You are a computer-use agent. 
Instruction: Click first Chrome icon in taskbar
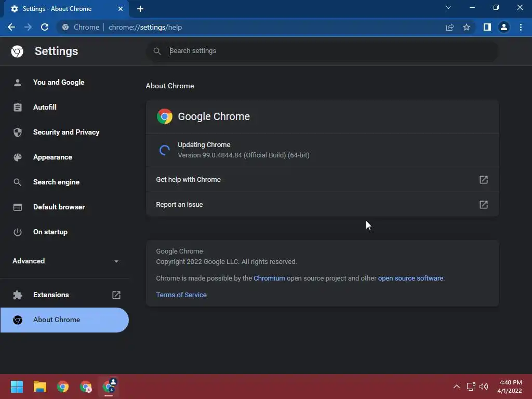pyautogui.click(x=63, y=387)
